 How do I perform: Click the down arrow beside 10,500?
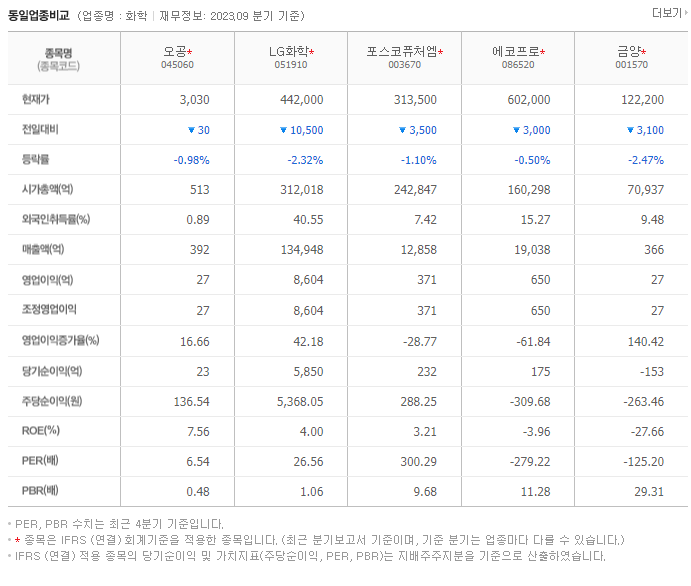[283, 130]
